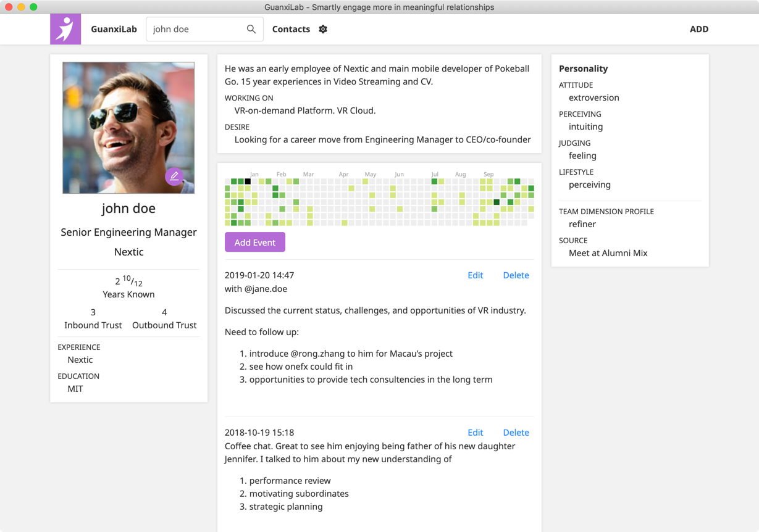Click the GuanxiLab purple logo icon
The image size is (759, 532).
[65, 29]
